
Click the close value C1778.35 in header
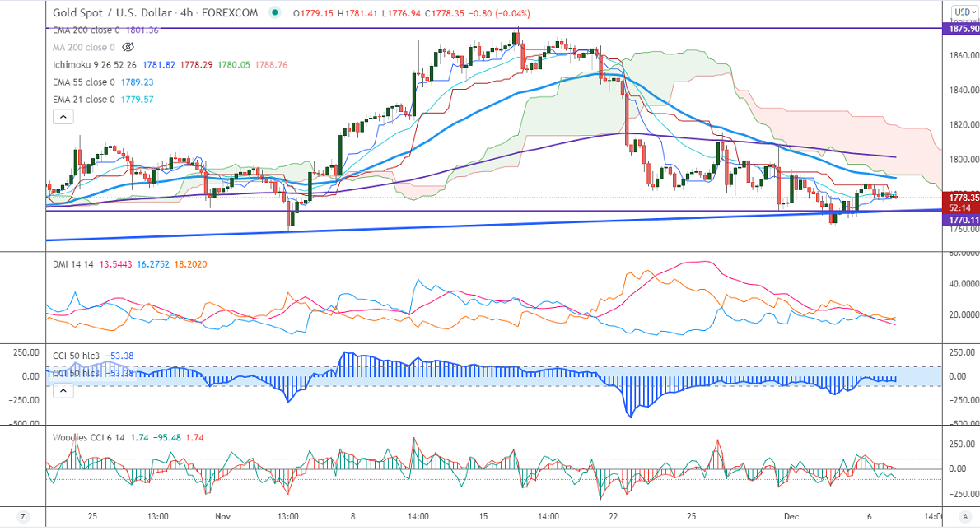tap(445, 13)
